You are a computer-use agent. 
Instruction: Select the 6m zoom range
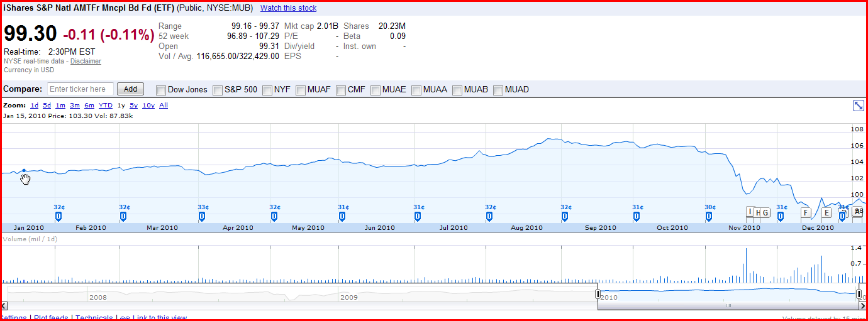click(x=89, y=106)
